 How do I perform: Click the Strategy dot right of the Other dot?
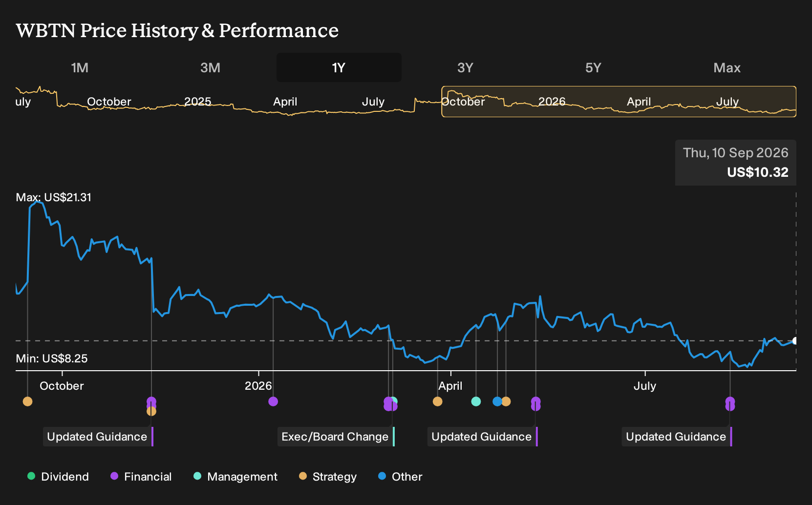tap(506, 401)
